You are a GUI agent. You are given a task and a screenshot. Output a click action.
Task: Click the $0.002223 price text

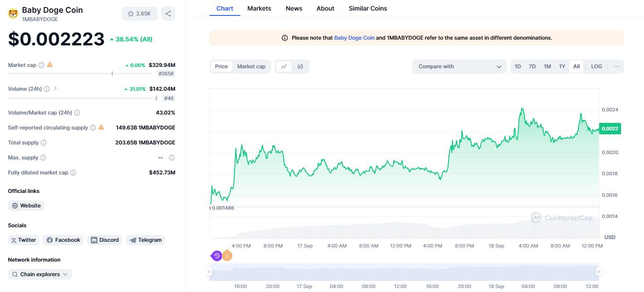[x=56, y=39]
